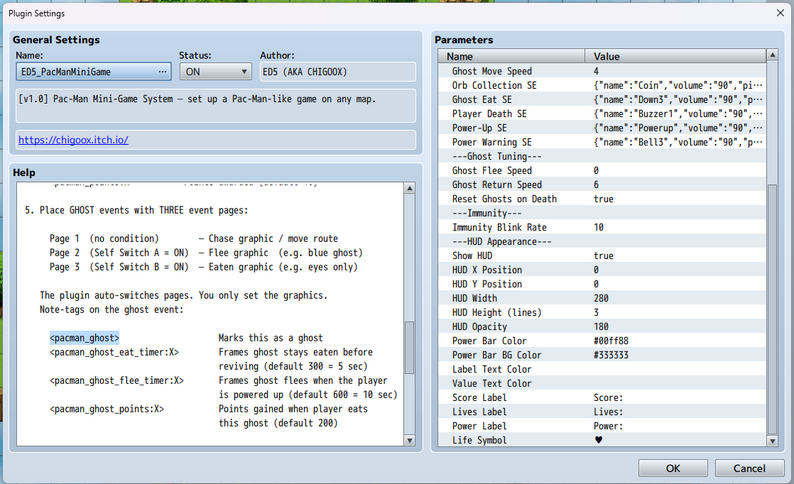The height and width of the screenshot is (484, 794).
Task: Click the <pacman_ghost_flee_timer:X> note-tag
Action: tap(116, 380)
